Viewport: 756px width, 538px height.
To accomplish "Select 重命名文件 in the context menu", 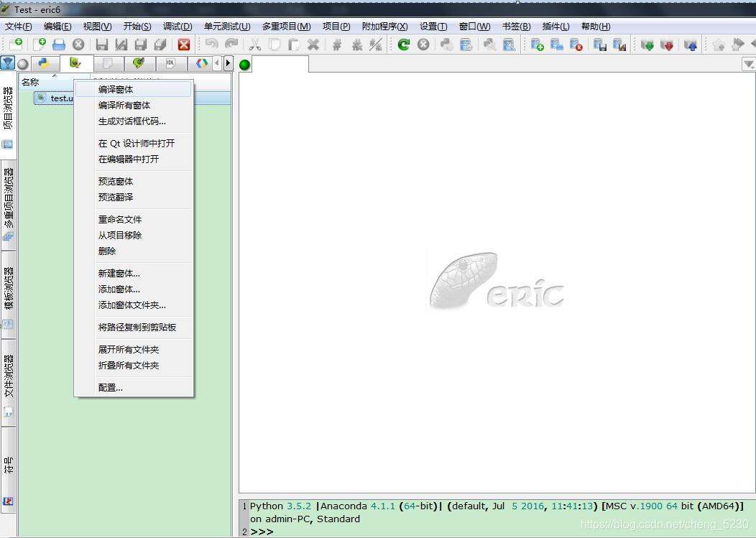I will click(x=134, y=219).
